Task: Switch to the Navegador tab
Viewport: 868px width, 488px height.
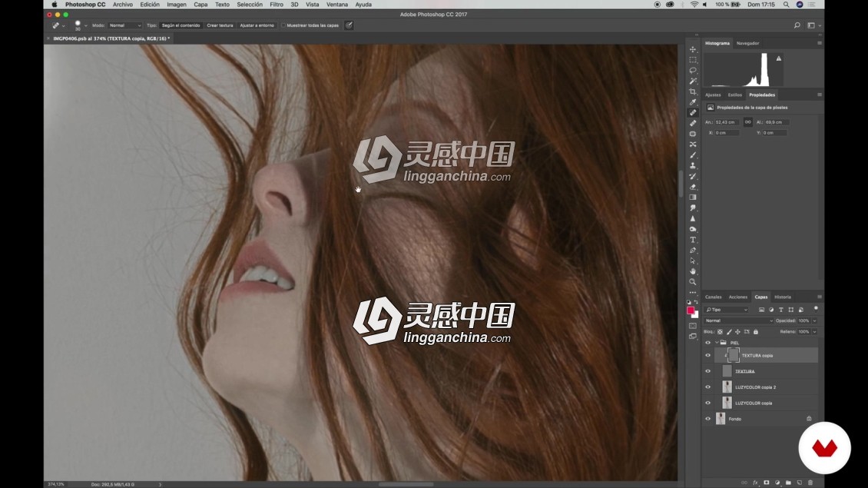Action: point(747,43)
